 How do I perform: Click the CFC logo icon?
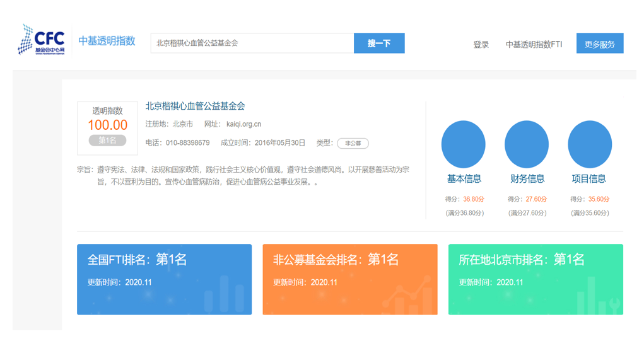(41, 39)
